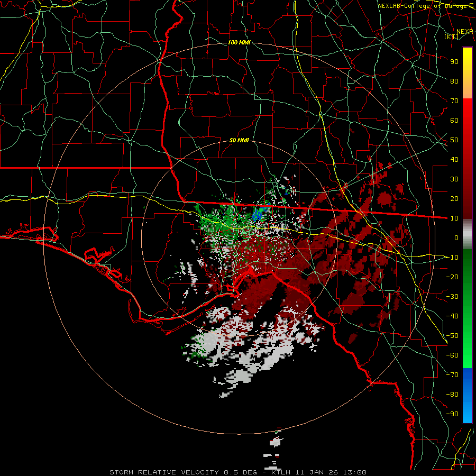Pick the bright green segment of the color bar

pos(467,340)
